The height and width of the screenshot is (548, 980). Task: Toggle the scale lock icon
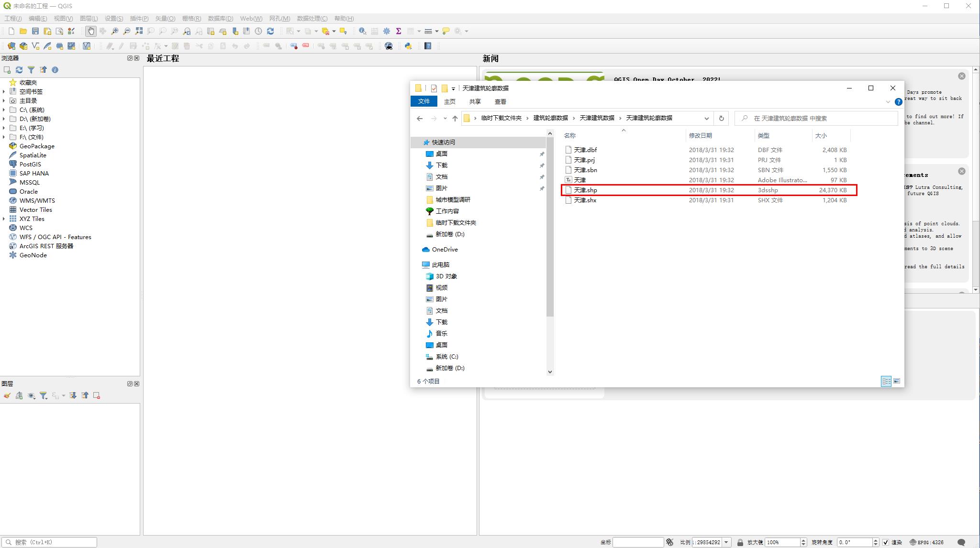[740, 542]
